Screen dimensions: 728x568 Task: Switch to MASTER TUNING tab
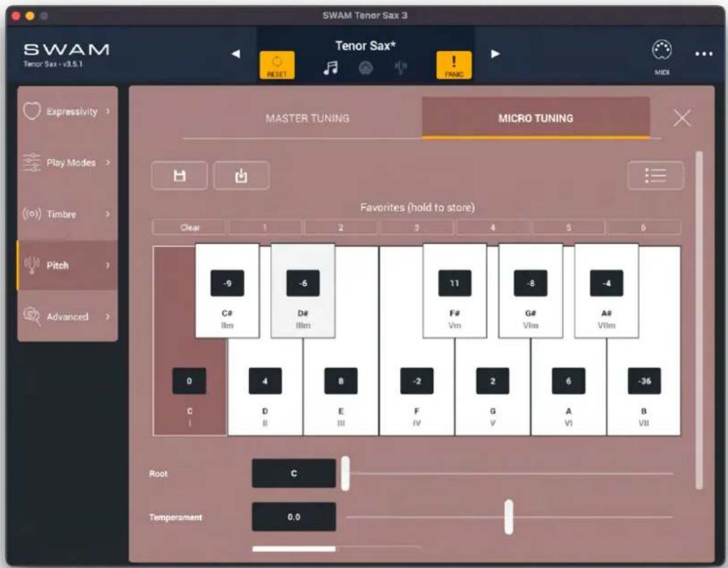pos(308,118)
